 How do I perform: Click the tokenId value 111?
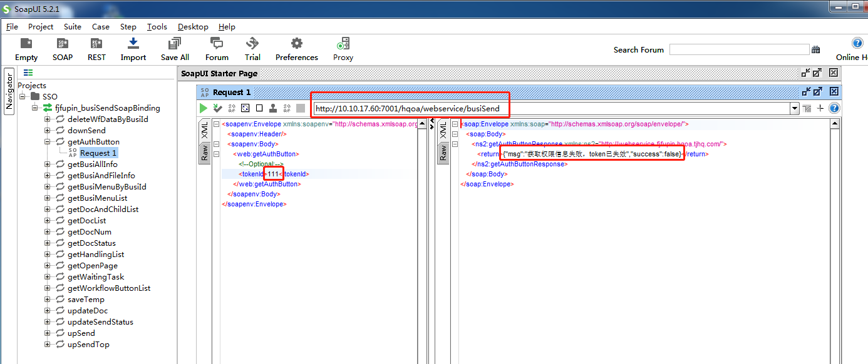tap(274, 174)
